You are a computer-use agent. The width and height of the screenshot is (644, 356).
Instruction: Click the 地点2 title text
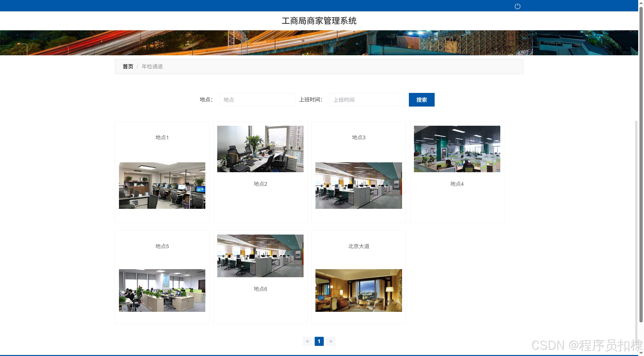click(260, 184)
